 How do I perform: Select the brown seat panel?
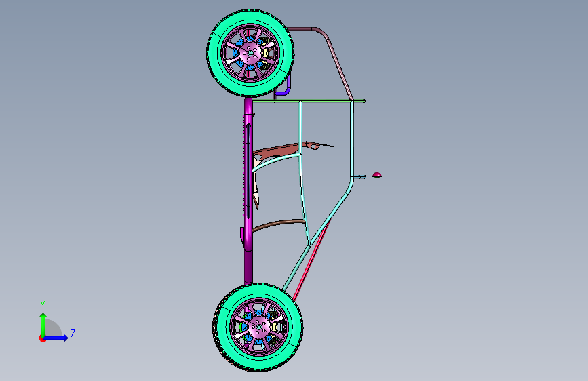pos(279,150)
